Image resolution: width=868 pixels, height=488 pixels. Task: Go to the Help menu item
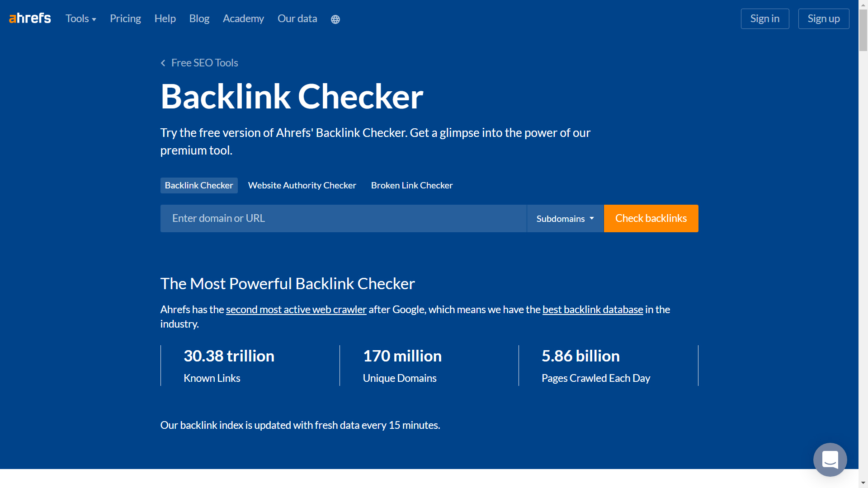click(x=165, y=19)
